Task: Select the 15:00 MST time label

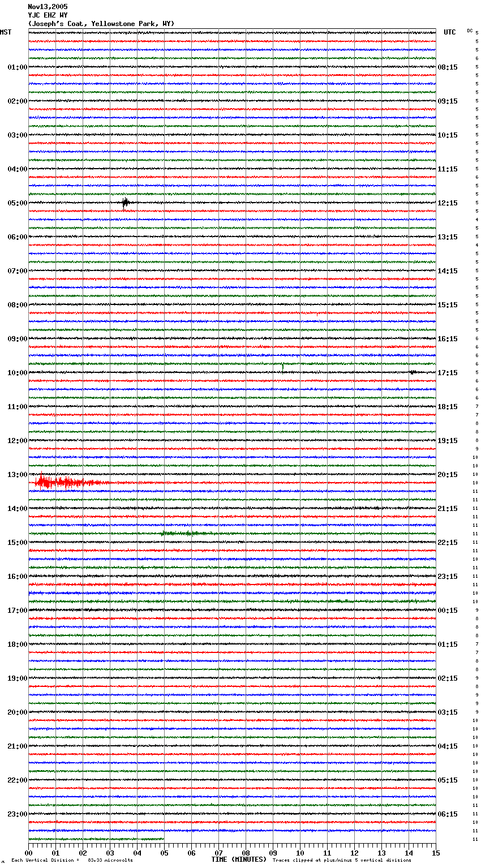Action: pos(18,543)
